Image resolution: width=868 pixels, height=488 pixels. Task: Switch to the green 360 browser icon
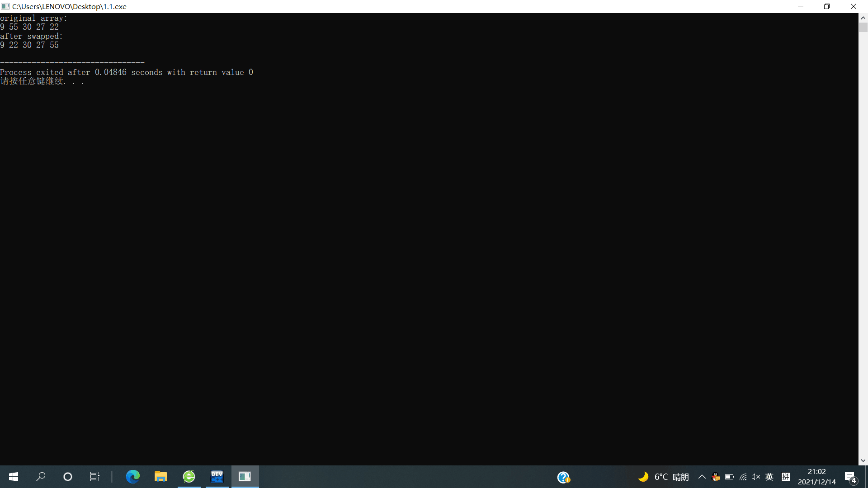pyautogui.click(x=189, y=477)
